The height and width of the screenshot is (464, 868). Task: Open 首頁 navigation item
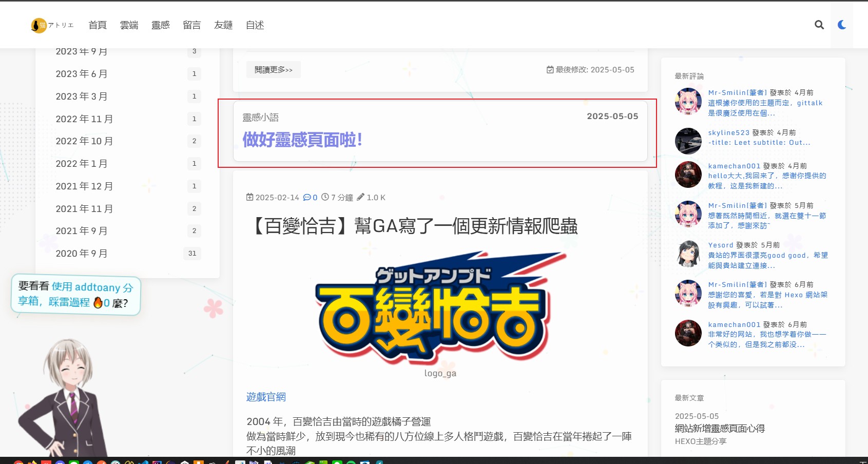click(x=98, y=25)
